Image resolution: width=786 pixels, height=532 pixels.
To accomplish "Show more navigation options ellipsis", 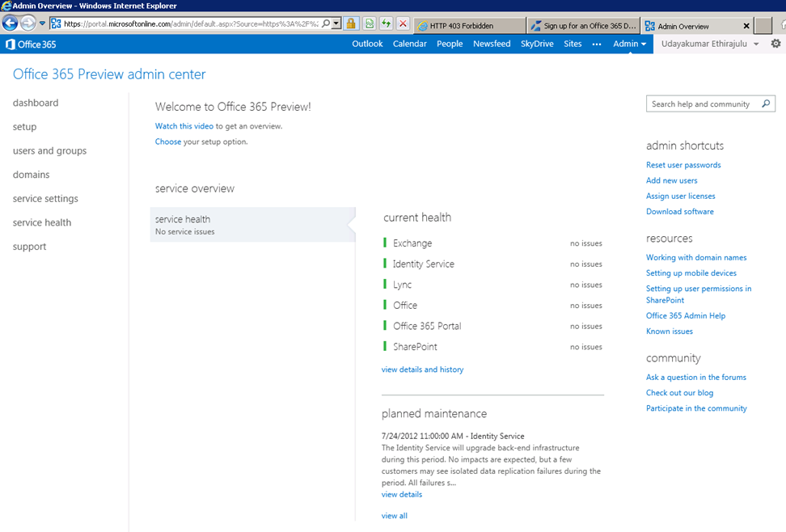I will pos(597,44).
